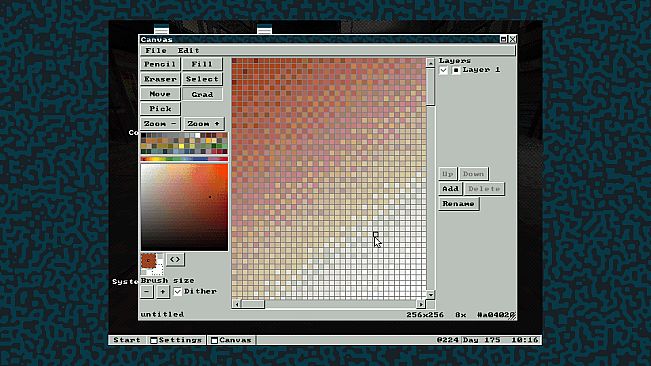Viewport: 651px width, 366px height.
Task: Click inside the saturation-brightness color square
Action: pyautogui.click(x=184, y=207)
